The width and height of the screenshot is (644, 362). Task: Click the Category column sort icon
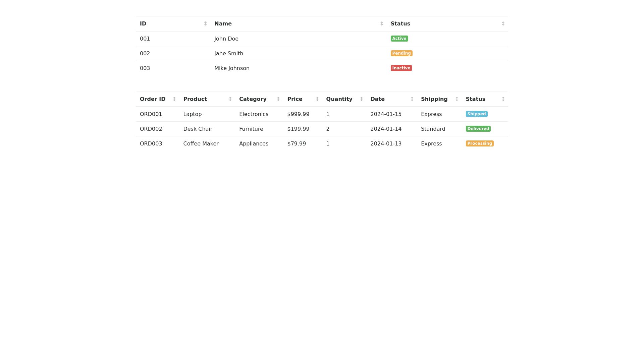point(278,99)
